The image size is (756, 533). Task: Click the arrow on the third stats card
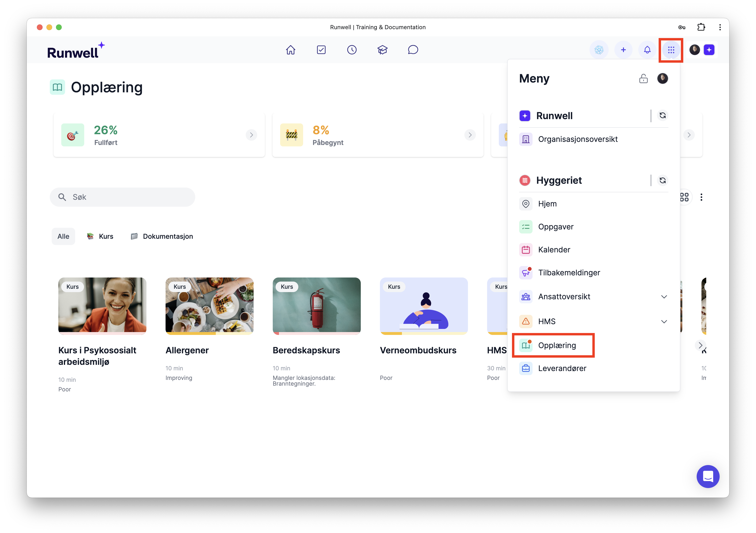coord(689,135)
